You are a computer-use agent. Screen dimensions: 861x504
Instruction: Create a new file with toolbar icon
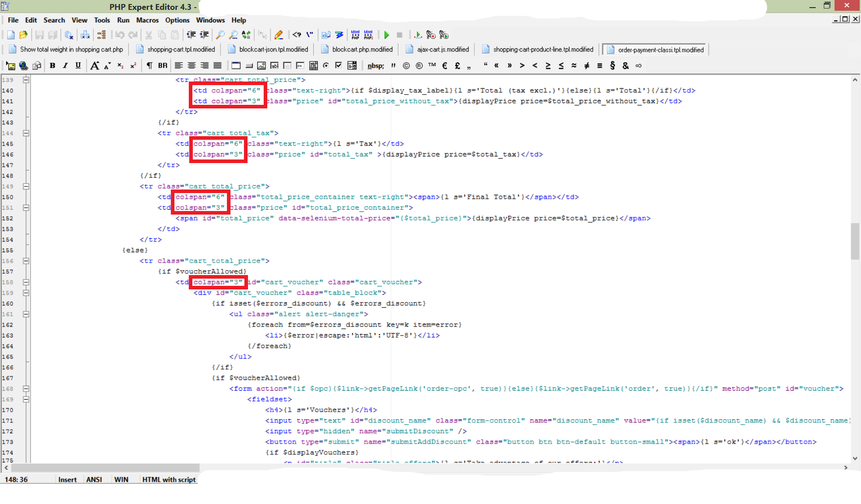(11, 35)
